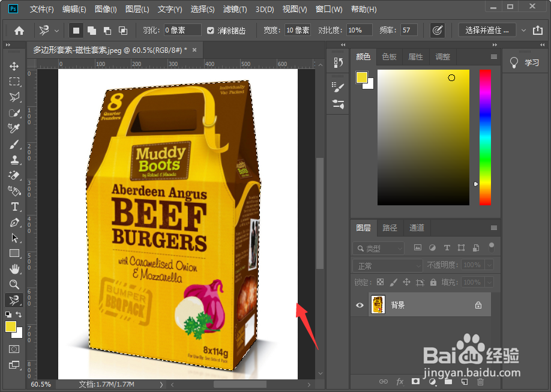Select the Zoom tool

pos(14,285)
